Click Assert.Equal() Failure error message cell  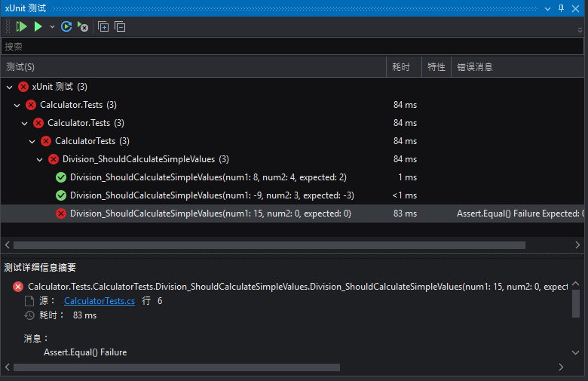click(520, 214)
